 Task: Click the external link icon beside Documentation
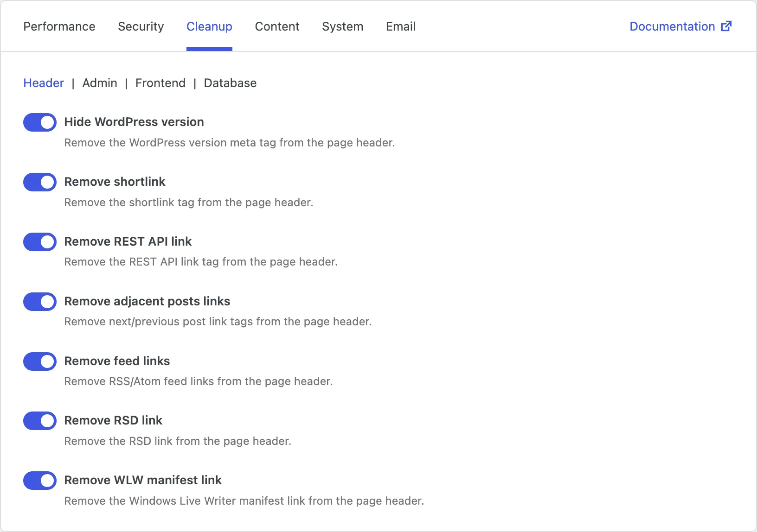(x=726, y=26)
